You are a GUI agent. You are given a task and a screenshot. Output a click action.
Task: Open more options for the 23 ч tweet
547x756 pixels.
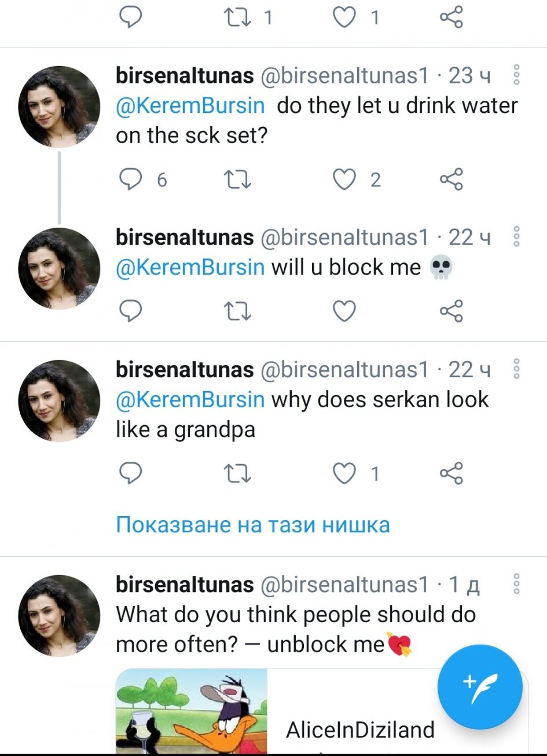[x=516, y=75]
